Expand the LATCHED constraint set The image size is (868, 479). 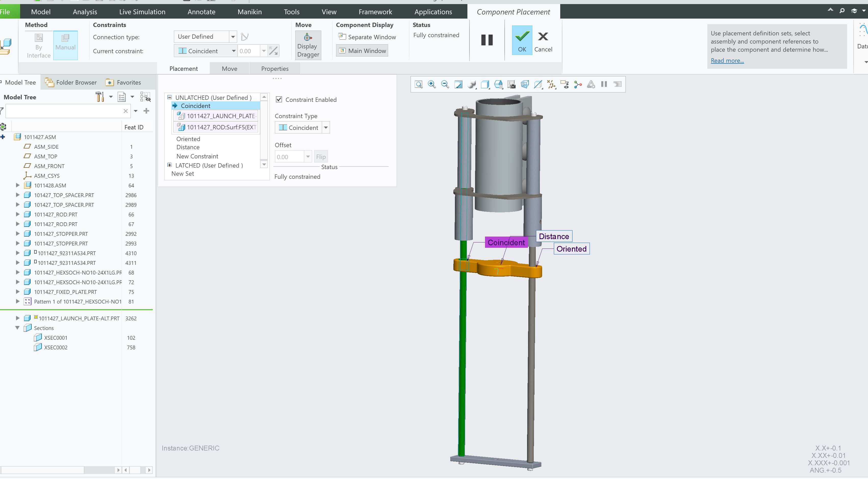tap(170, 165)
